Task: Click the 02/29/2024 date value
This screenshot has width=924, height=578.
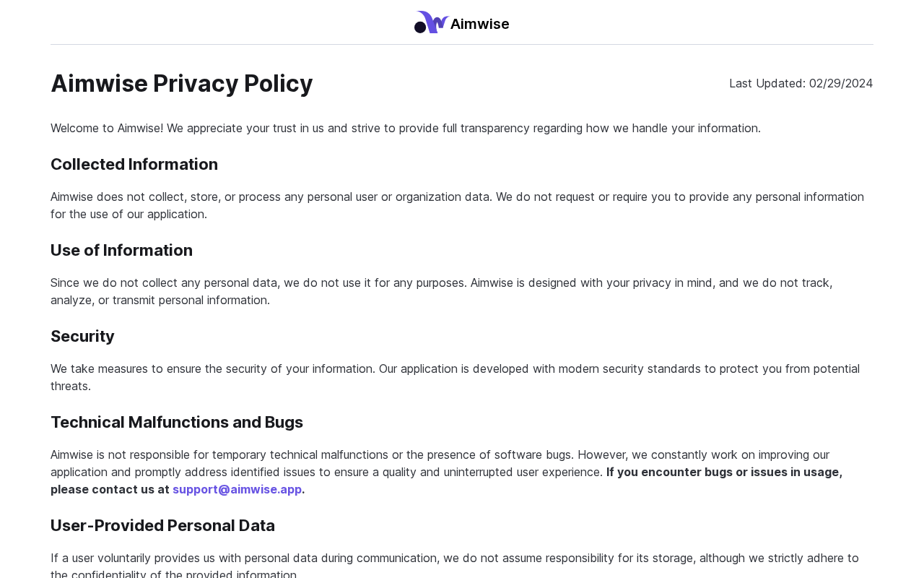Action: 841,83
